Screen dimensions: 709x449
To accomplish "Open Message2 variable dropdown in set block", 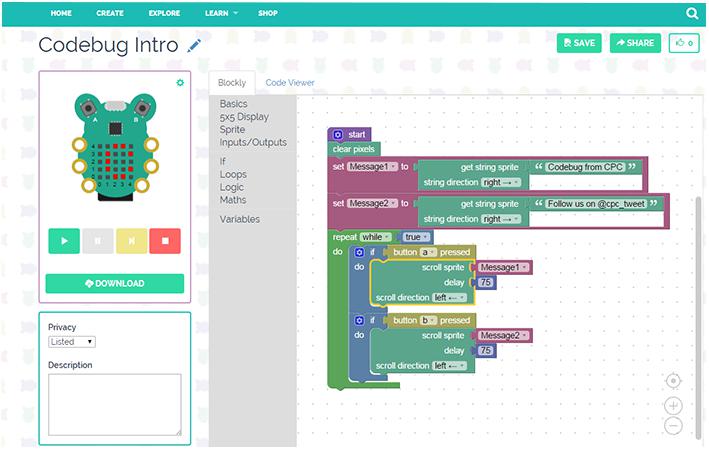I will point(372,203).
